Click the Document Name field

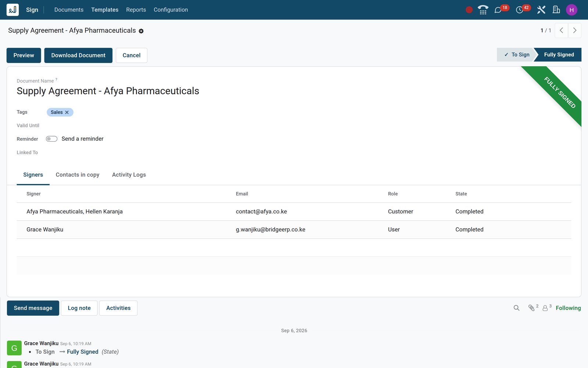(108, 91)
